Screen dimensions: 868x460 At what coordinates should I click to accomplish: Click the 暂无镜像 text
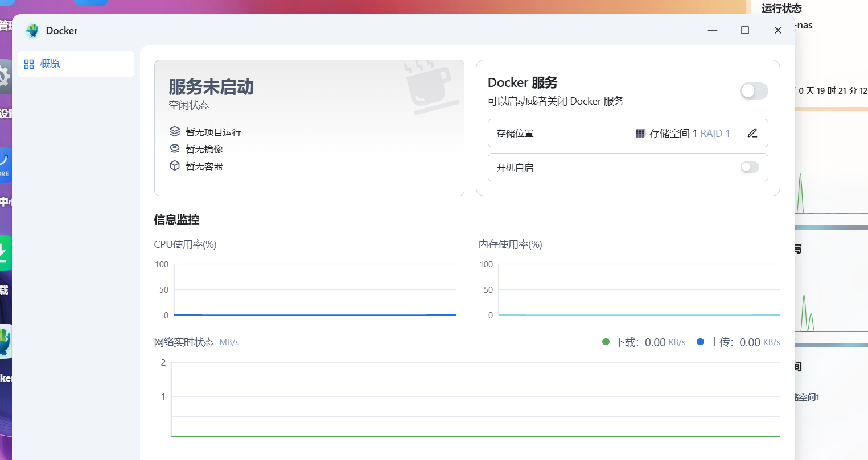[204, 149]
